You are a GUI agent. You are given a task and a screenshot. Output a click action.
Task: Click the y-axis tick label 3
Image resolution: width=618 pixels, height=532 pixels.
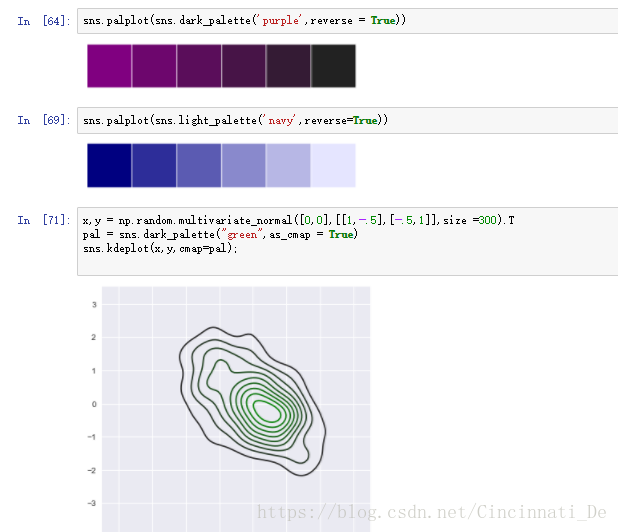tap(94, 304)
